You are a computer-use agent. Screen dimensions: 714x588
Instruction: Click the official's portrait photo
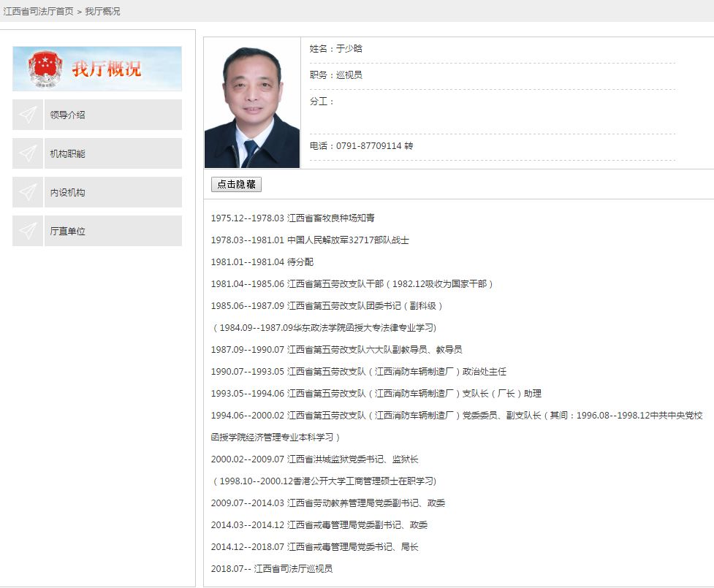tap(252, 103)
